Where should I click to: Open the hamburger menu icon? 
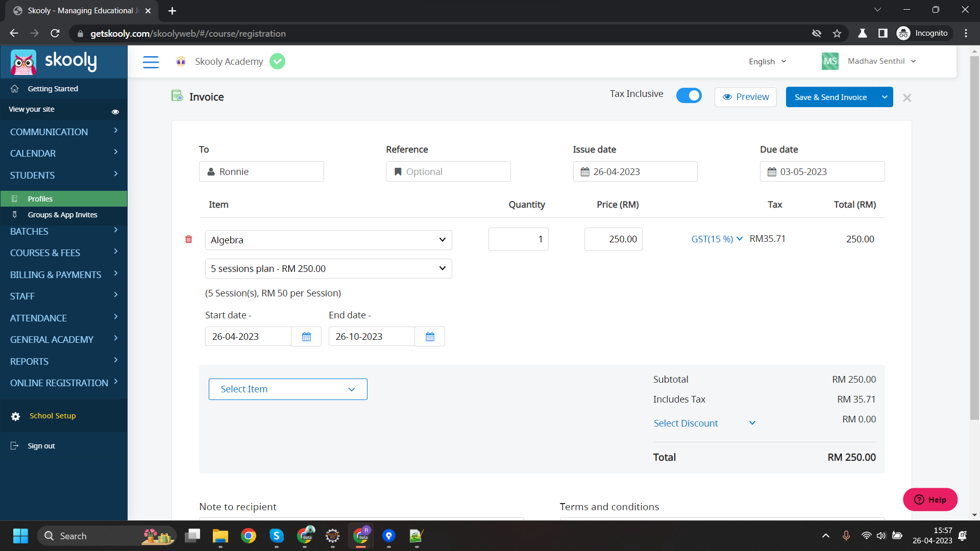tap(151, 62)
